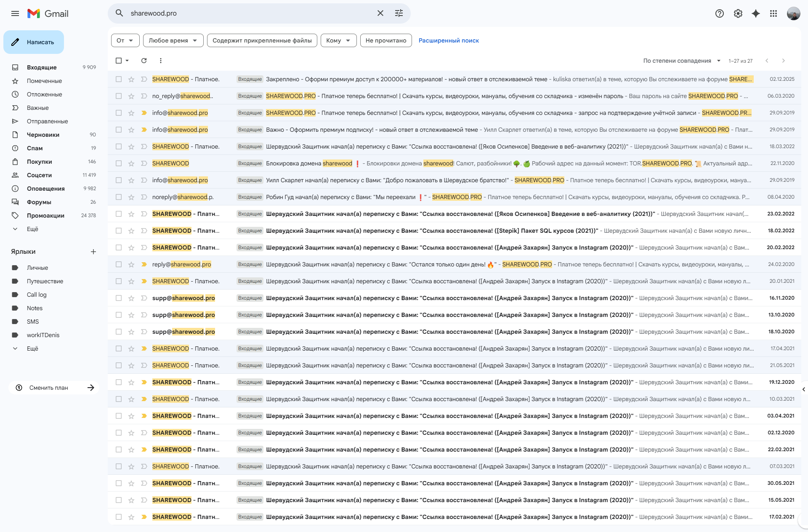Click the Gemini sparkle icon
808x532 pixels.
tap(756, 13)
